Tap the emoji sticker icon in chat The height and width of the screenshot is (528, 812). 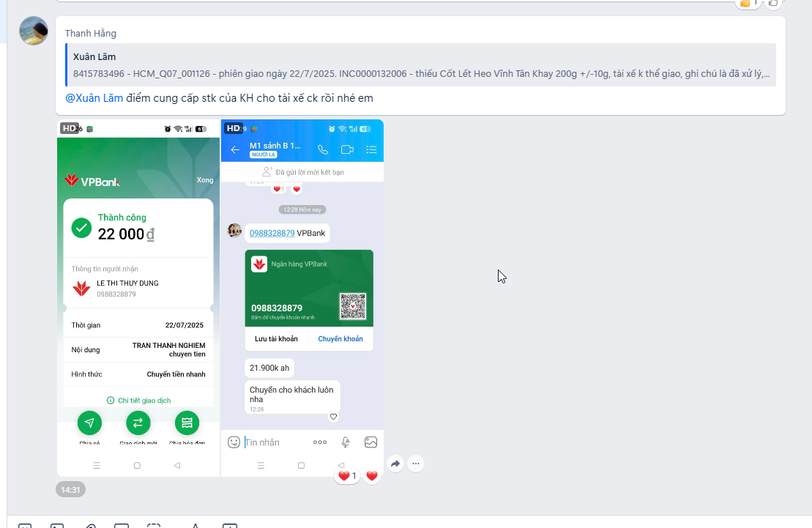234,442
